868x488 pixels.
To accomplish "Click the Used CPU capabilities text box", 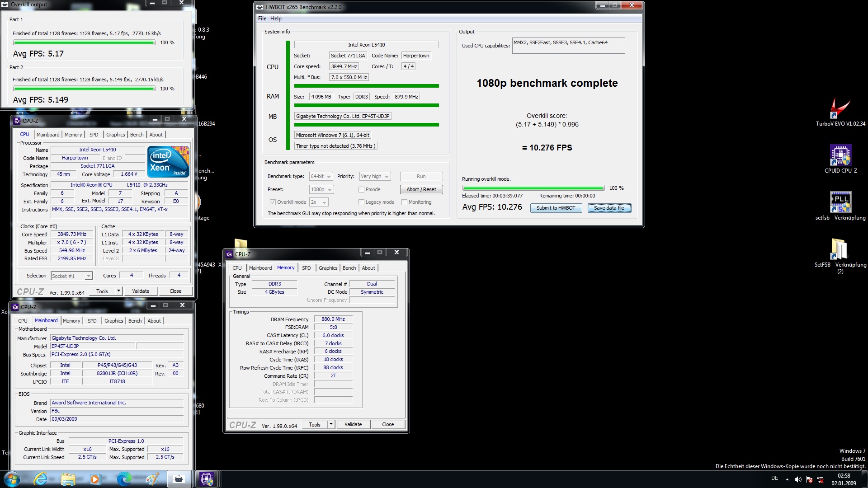I will (568, 46).
